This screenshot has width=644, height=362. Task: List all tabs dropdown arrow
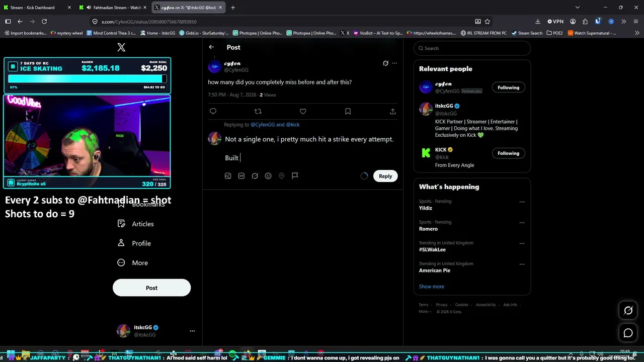point(578,8)
